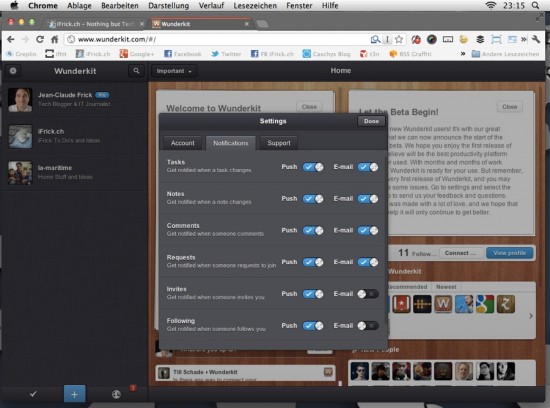This screenshot has width=550, height=408.
Task: Close the Let the Beta Begin card
Action: [x=509, y=107]
